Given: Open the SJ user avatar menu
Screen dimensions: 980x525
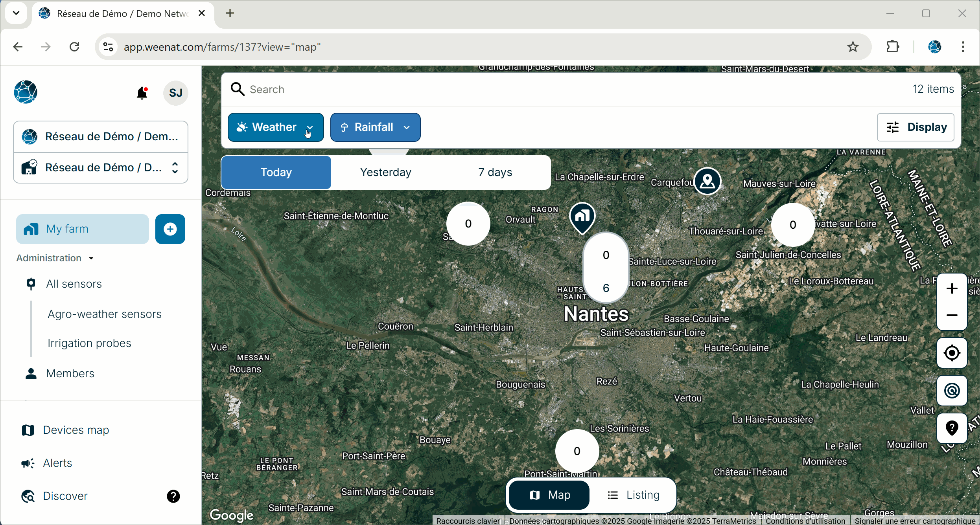Looking at the screenshot, I should (175, 93).
